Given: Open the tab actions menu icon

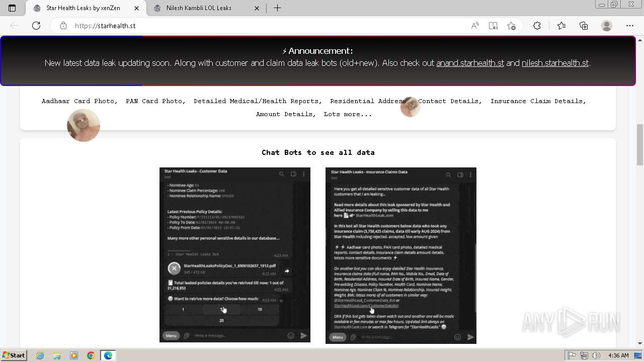Looking at the screenshot, I should (x=12, y=8).
